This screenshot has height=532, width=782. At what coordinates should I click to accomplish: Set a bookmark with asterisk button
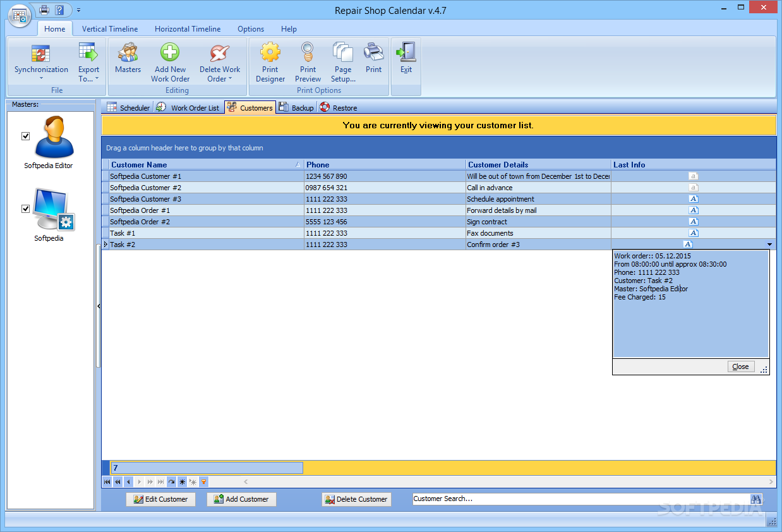click(182, 481)
